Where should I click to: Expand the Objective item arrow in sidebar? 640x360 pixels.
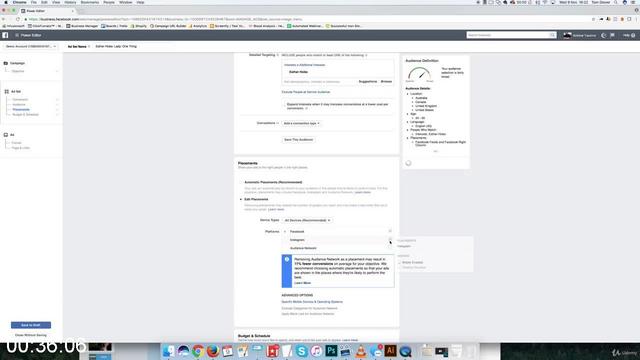tap(57, 71)
